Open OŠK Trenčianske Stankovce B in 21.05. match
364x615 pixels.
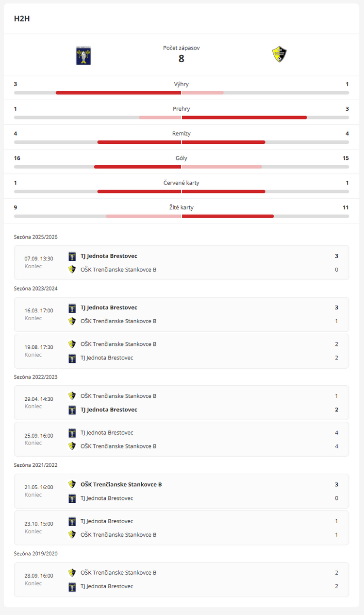(121, 484)
